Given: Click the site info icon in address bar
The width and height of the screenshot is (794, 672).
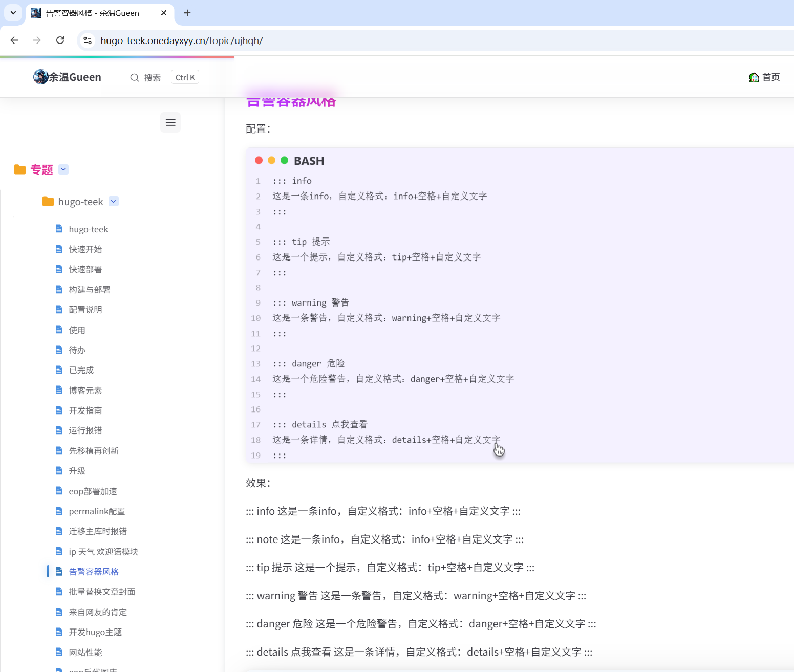Looking at the screenshot, I should [88, 40].
